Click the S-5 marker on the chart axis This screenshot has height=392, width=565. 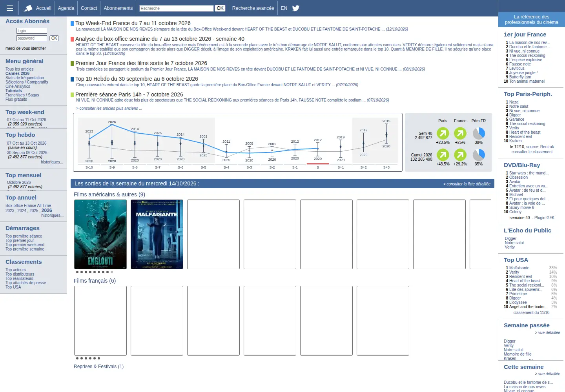[203, 167]
